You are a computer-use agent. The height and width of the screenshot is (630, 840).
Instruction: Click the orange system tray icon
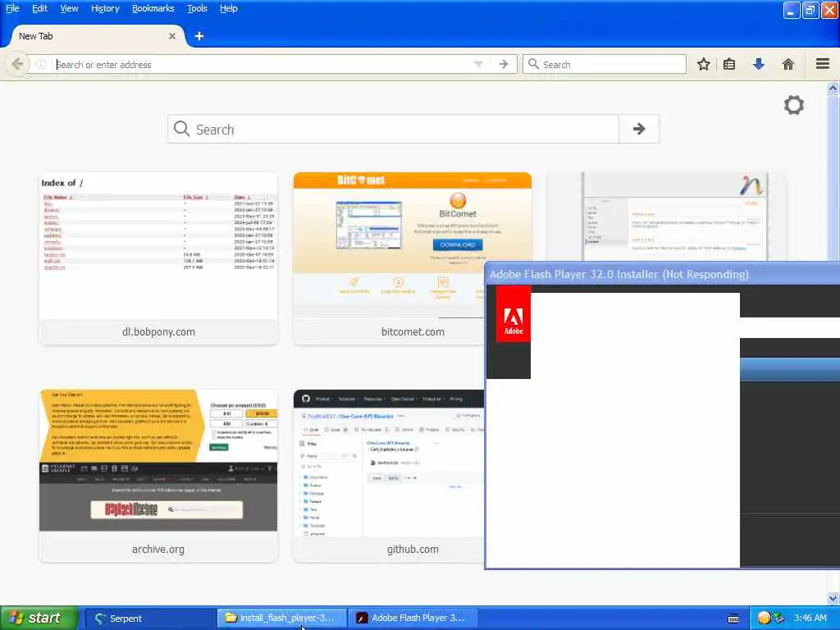pos(764,618)
